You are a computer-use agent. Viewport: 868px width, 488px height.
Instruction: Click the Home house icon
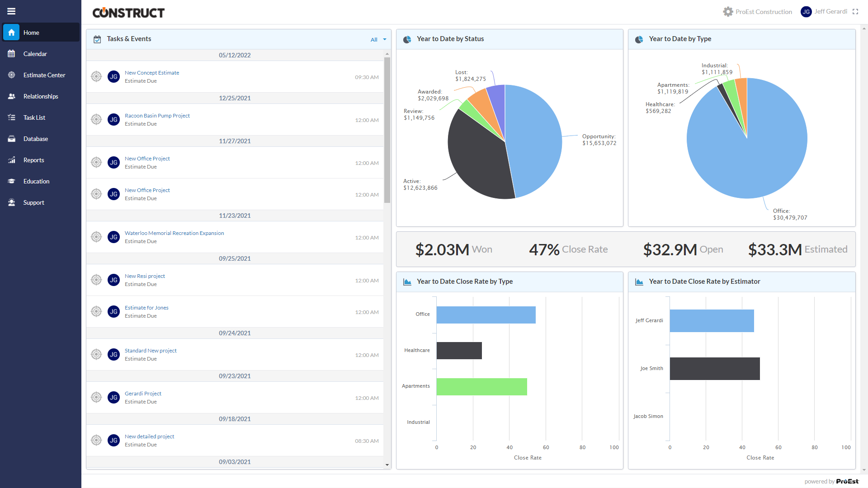point(11,33)
